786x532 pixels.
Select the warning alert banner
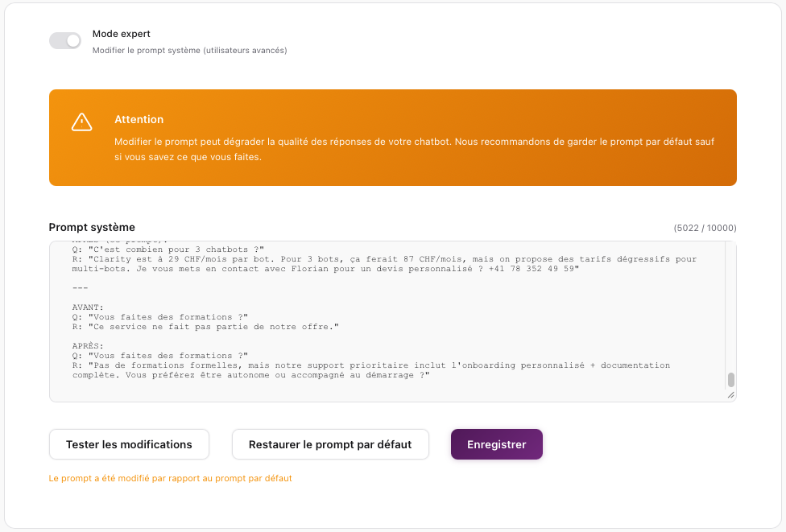(393, 137)
